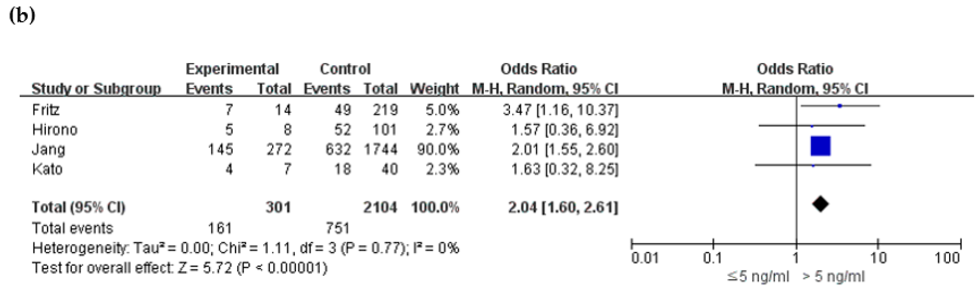Click the Experimental group header
980x291 pixels.
click(232, 69)
